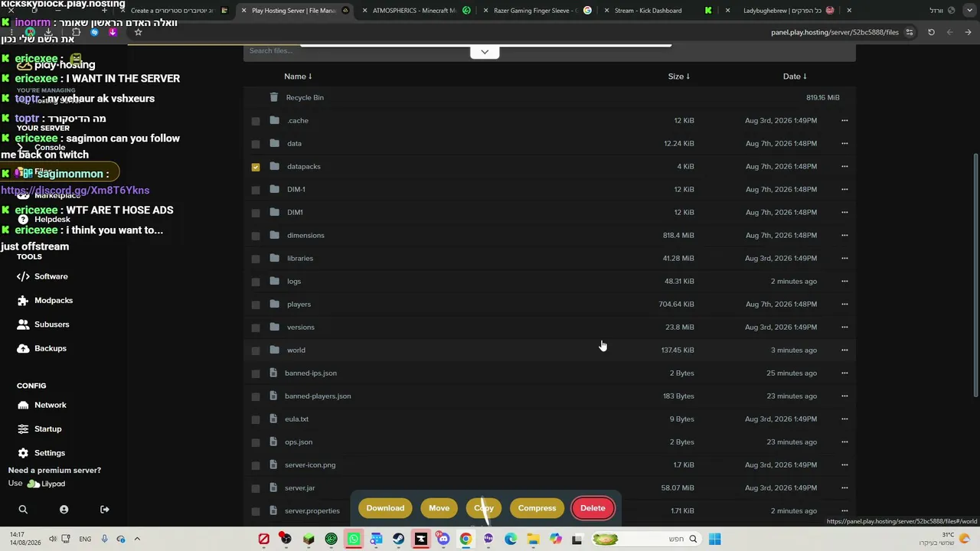Click the page's vertical scrollbar
Image resolution: width=980 pixels, height=551 pixels.
975,275
